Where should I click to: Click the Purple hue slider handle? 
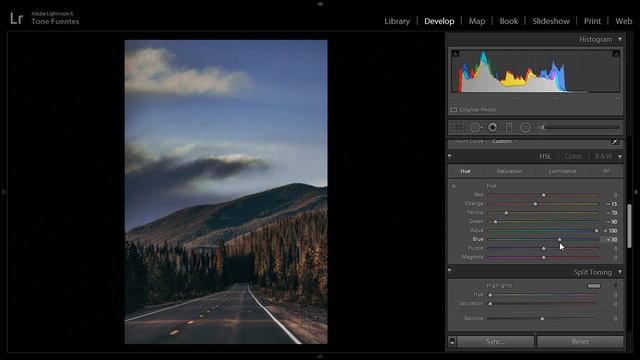click(543, 249)
